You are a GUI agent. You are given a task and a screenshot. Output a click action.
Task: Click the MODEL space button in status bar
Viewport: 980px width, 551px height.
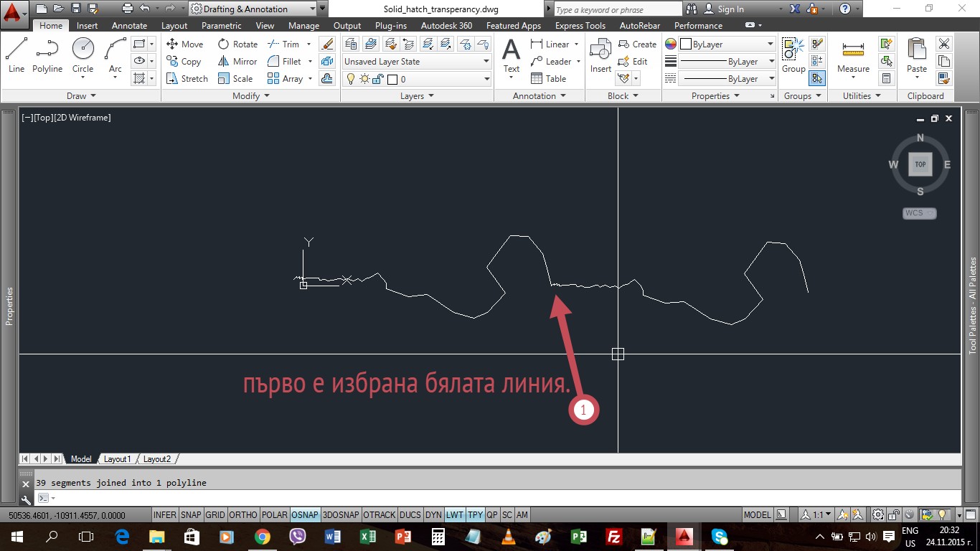point(758,515)
